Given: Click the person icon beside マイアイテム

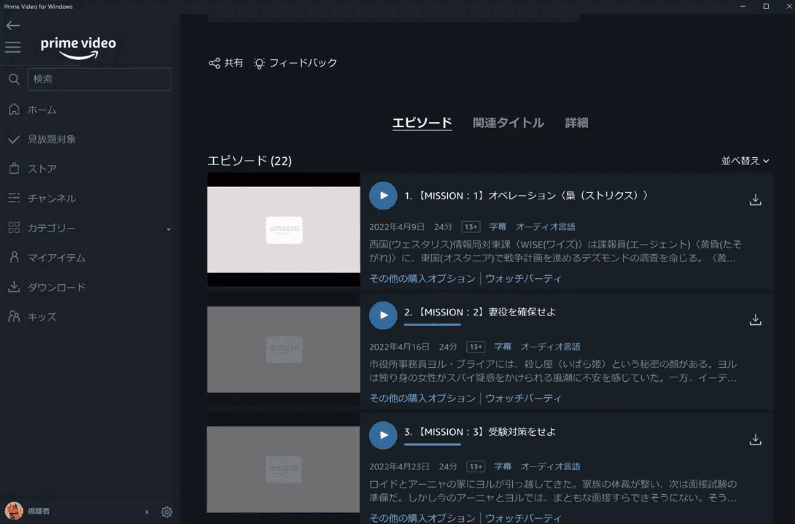Looking at the screenshot, I should (14, 257).
